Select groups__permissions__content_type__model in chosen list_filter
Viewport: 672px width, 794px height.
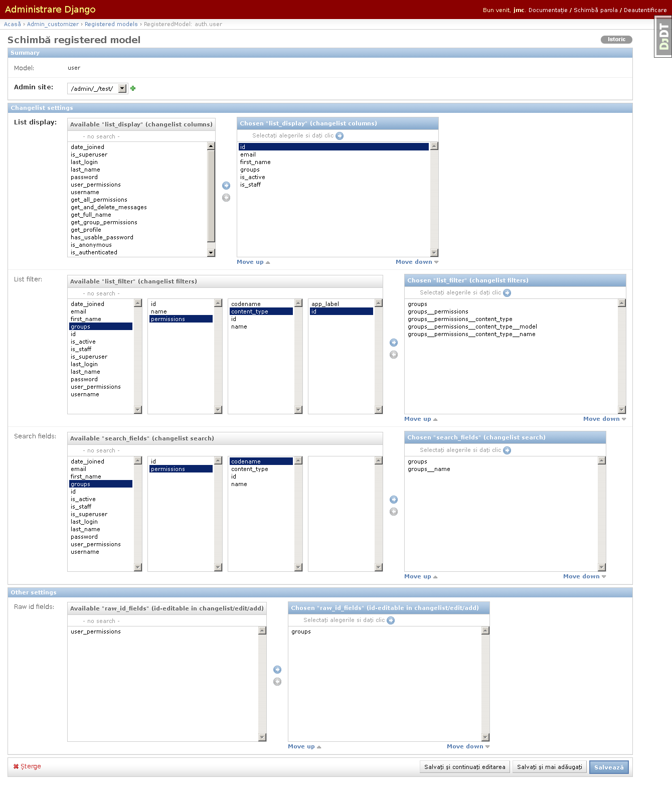coord(511,327)
